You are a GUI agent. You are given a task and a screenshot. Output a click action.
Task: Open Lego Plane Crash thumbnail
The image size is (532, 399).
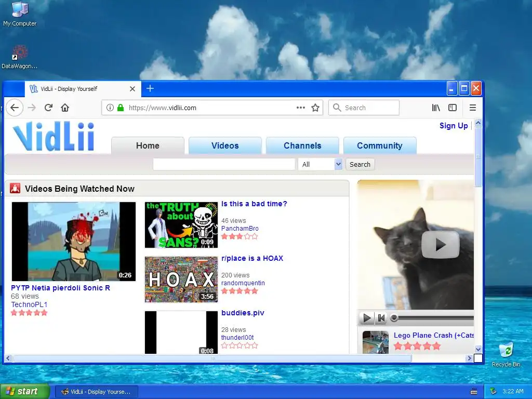click(x=375, y=342)
